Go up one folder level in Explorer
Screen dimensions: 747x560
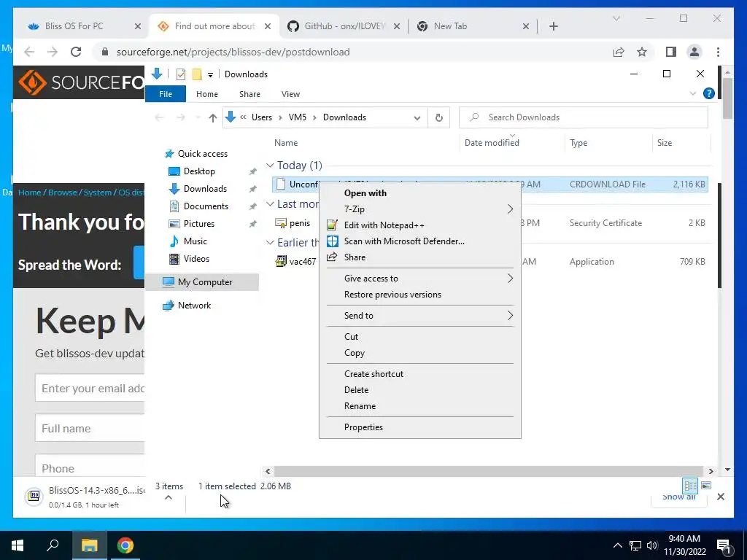[212, 117]
